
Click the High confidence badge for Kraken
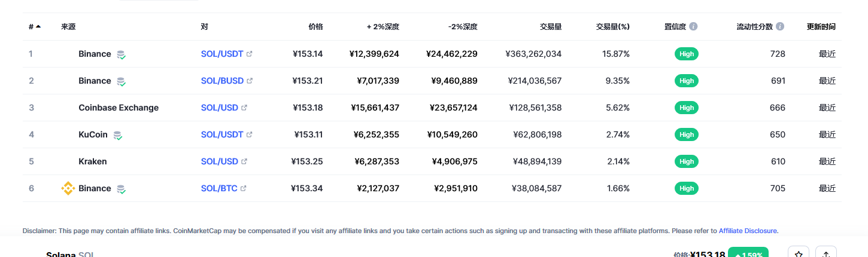point(687,161)
